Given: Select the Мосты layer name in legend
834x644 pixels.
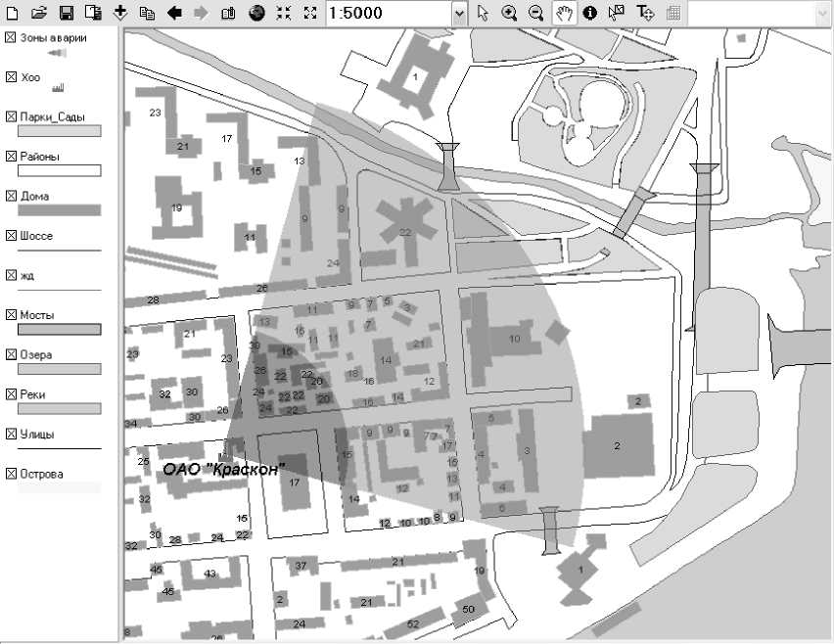Looking at the screenshot, I should (x=36, y=315).
